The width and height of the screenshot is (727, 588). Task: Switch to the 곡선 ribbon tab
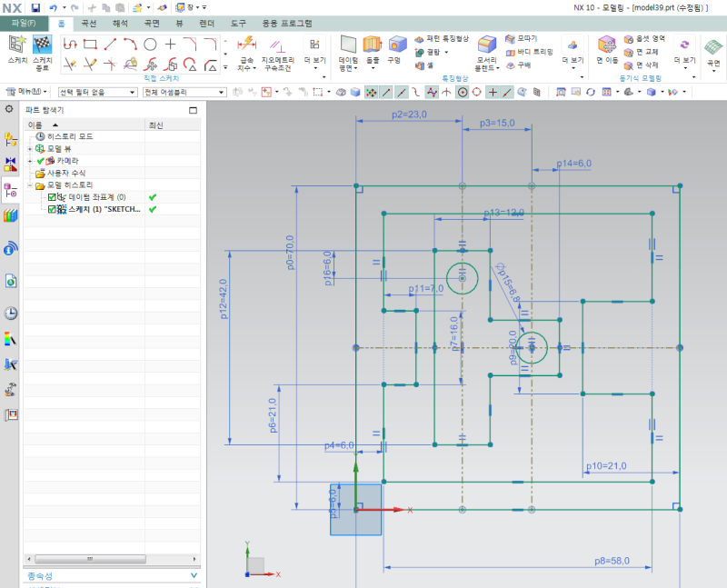pyautogui.click(x=89, y=22)
